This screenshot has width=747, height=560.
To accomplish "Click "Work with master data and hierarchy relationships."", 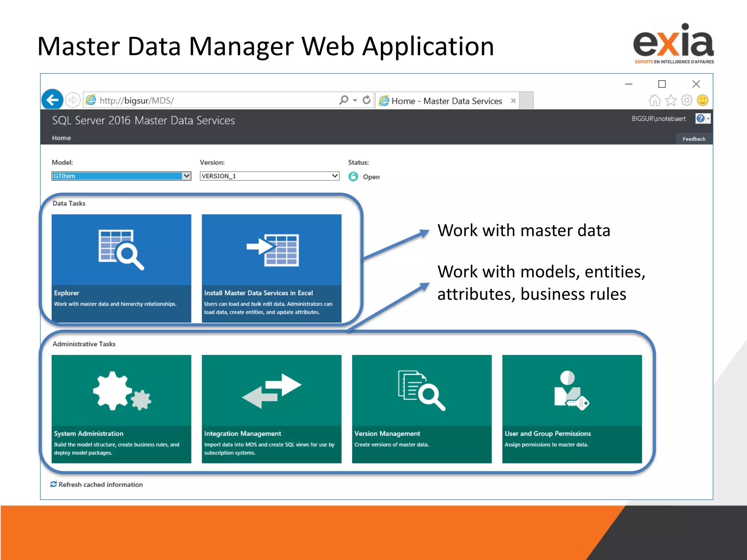I will 115,304.
